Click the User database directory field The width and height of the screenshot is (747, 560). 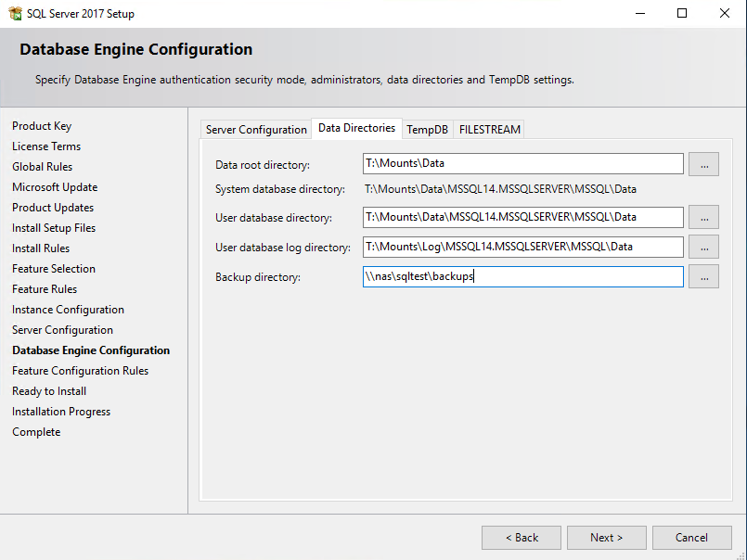click(x=523, y=217)
